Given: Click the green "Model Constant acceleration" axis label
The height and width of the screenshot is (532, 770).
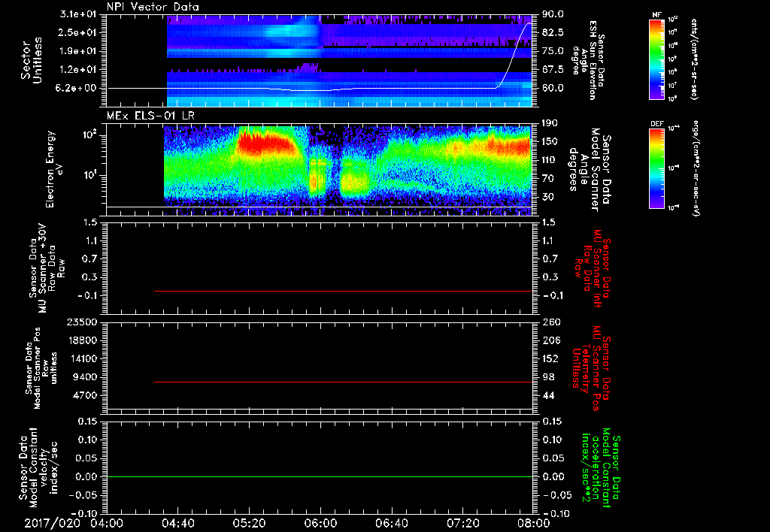Looking at the screenshot, I should tap(601, 468).
